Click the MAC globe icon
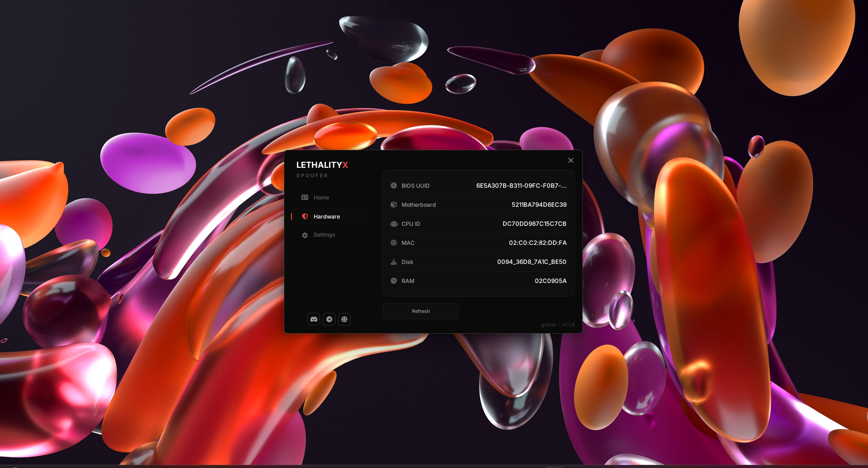 click(393, 243)
